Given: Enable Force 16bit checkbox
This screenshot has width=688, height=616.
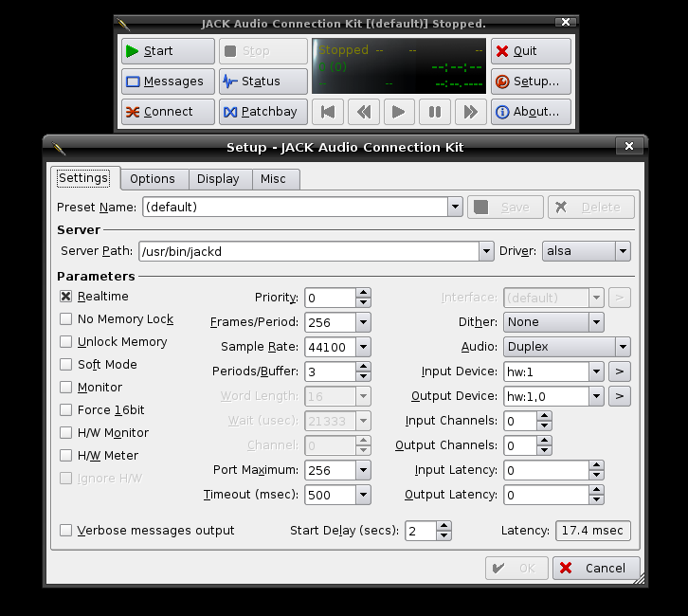Looking at the screenshot, I should point(65,410).
